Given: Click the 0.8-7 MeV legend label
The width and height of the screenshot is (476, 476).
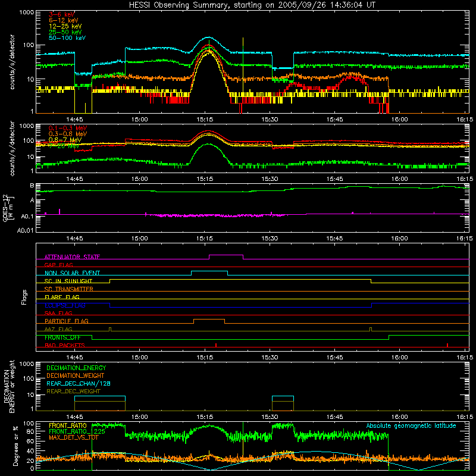Looking at the screenshot, I should [x=65, y=140].
